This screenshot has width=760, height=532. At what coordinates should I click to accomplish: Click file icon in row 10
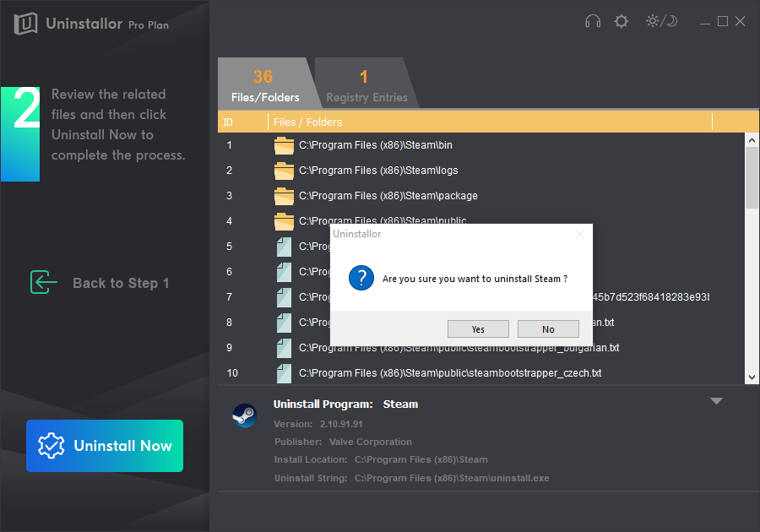[284, 373]
